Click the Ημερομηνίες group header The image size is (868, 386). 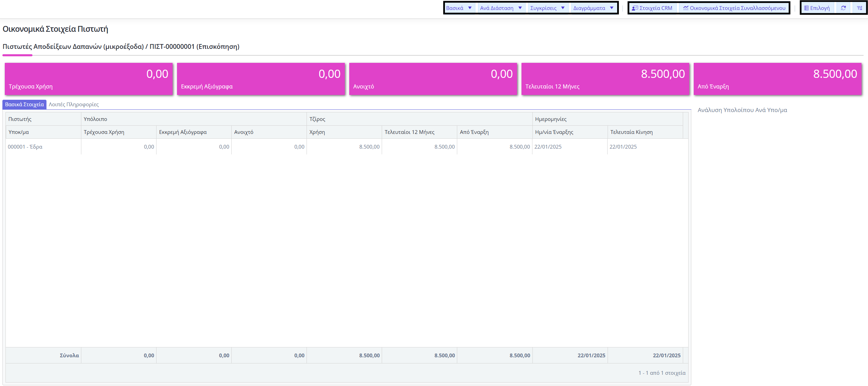pyautogui.click(x=608, y=119)
